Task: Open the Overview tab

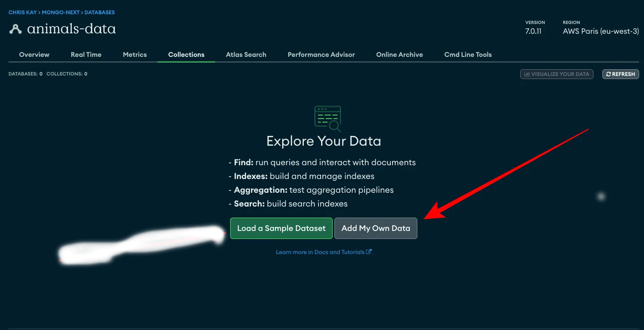Action: 34,55
